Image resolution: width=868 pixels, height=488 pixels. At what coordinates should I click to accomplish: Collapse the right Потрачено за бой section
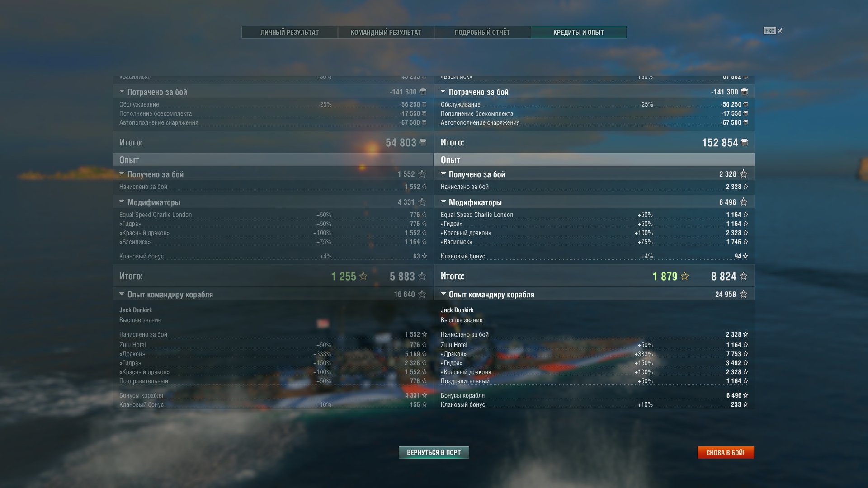point(443,91)
